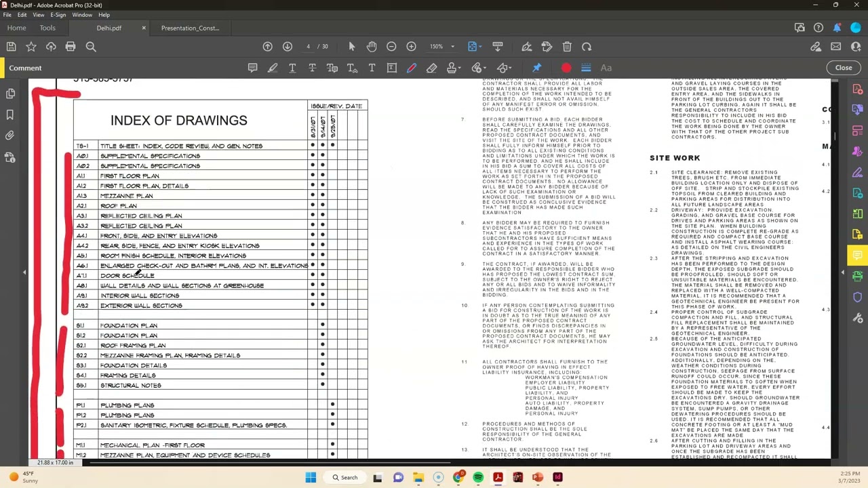Activate the Hand pan tool
The image size is (868, 488).
tap(372, 47)
